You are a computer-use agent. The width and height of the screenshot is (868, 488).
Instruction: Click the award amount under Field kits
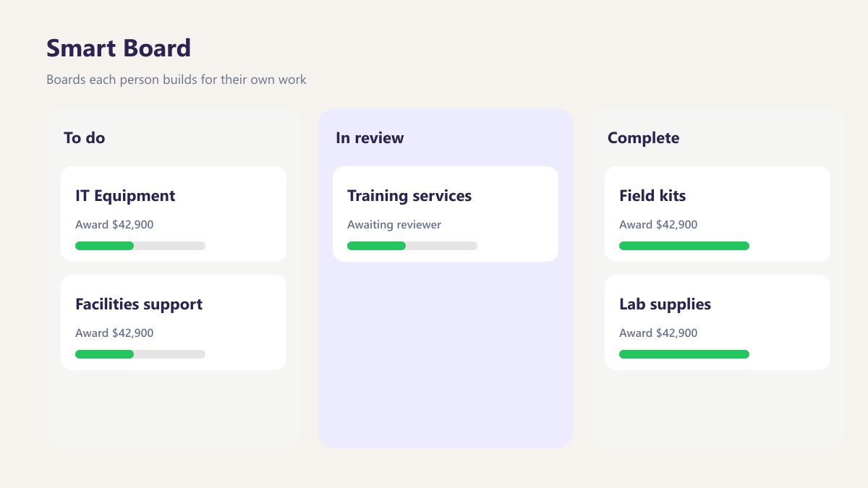658,225
